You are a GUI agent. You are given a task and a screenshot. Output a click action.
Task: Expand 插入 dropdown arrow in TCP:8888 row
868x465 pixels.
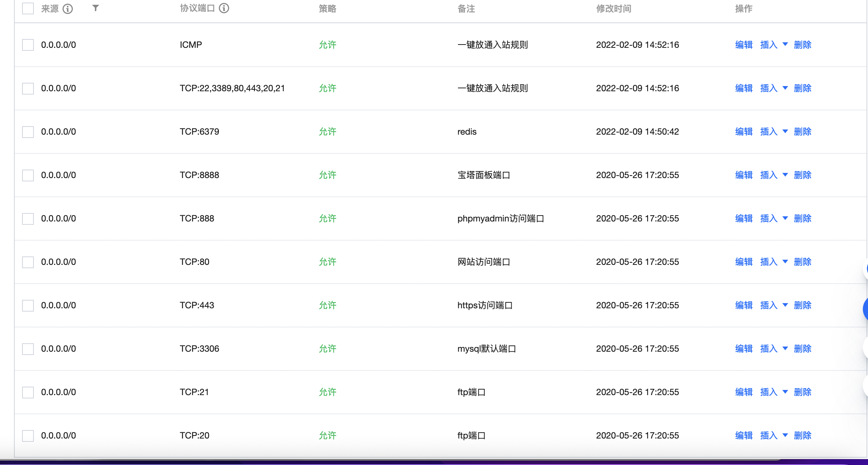tap(785, 175)
